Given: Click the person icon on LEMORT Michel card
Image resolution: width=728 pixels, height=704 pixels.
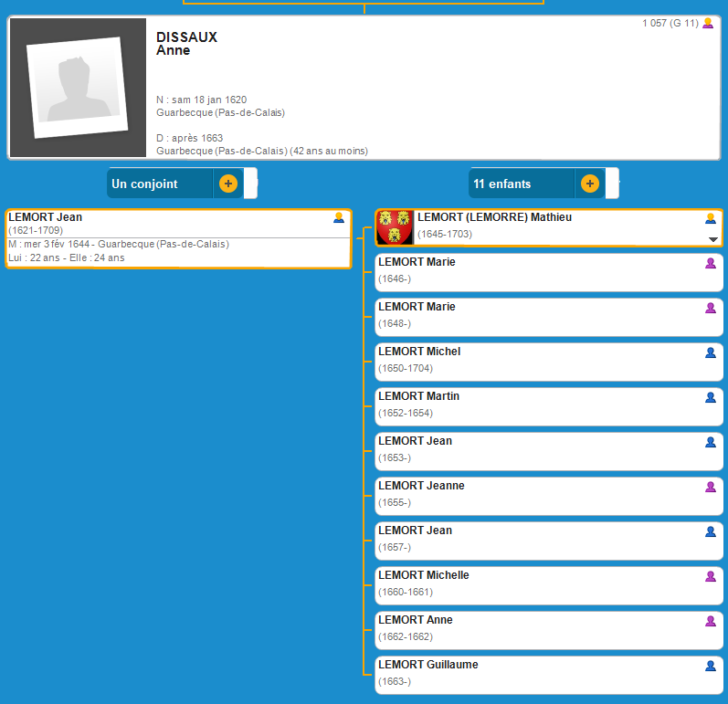Looking at the screenshot, I should click(710, 352).
